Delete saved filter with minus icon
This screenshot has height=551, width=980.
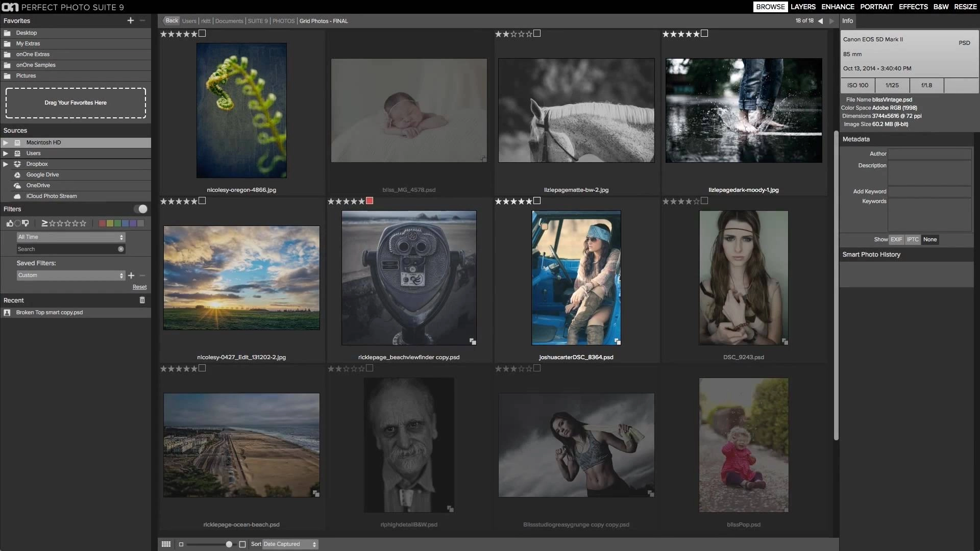pos(142,275)
